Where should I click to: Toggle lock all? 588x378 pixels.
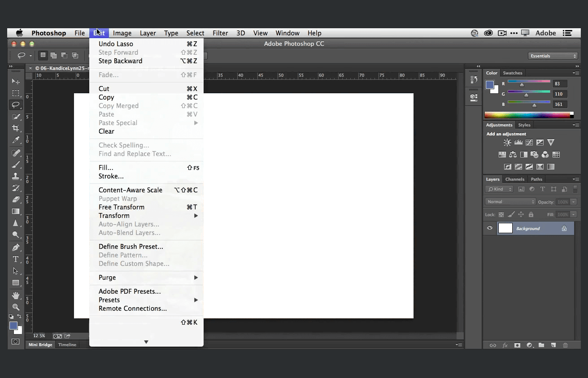pyautogui.click(x=531, y=215)
